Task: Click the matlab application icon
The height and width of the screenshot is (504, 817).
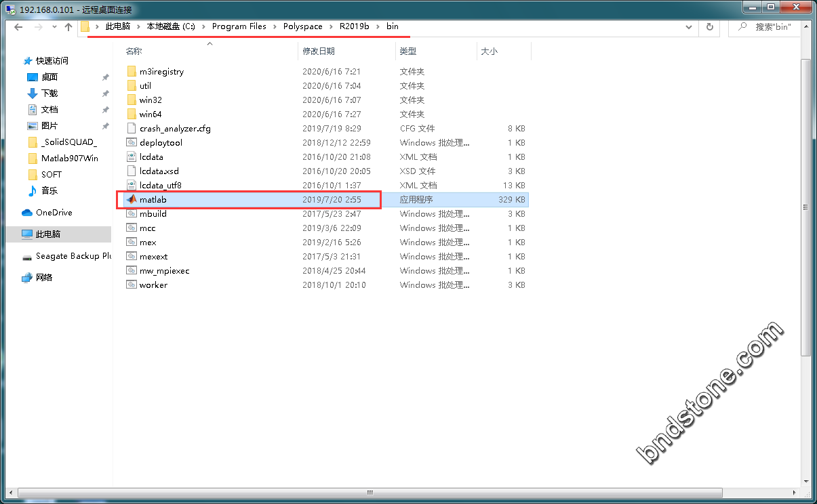Action: pos(132,200)
